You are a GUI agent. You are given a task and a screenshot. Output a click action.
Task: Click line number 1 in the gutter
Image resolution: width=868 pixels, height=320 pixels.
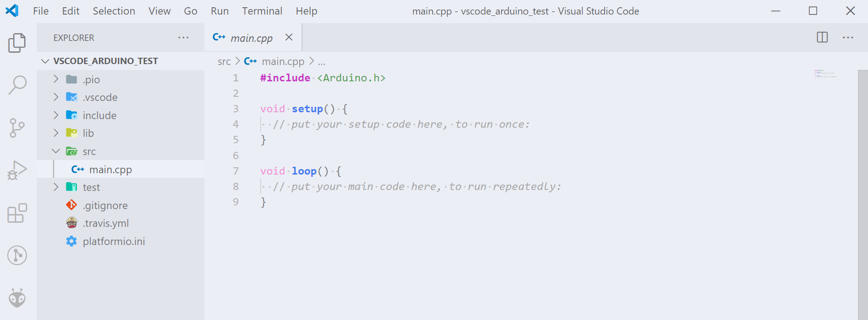point(236,78)
